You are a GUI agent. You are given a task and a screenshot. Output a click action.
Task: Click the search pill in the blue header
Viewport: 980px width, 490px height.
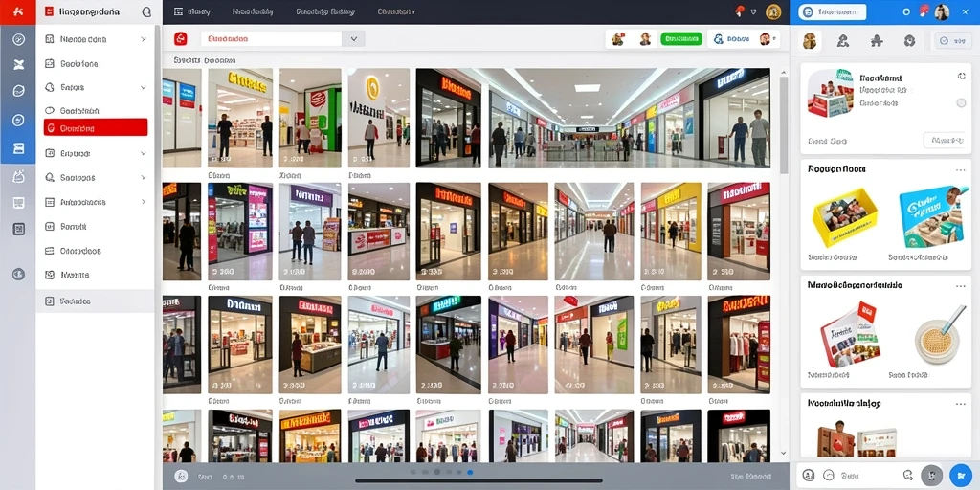click(834, 11)
